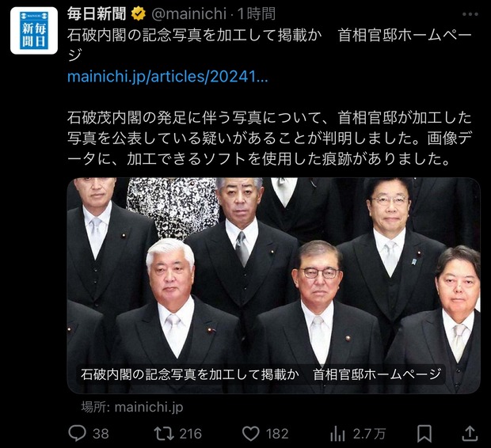Image resolution: width=491 pixels, height=448 pixels.
Task: Share the post via upload icon
Action: click(x=470, y=433)
